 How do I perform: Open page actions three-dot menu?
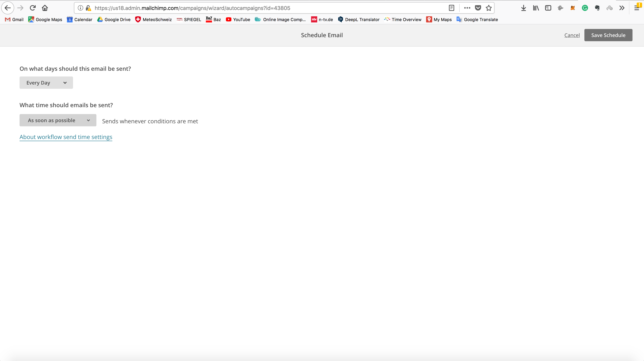467,8
